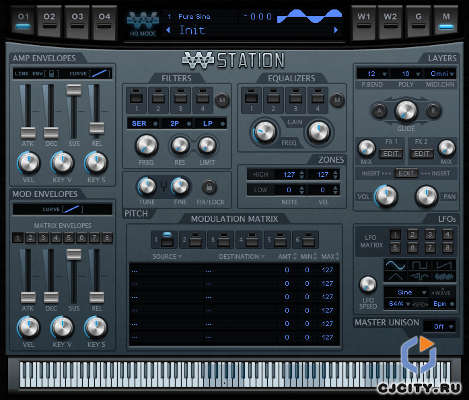Click the filter FREQ knob

pos(147,145)
